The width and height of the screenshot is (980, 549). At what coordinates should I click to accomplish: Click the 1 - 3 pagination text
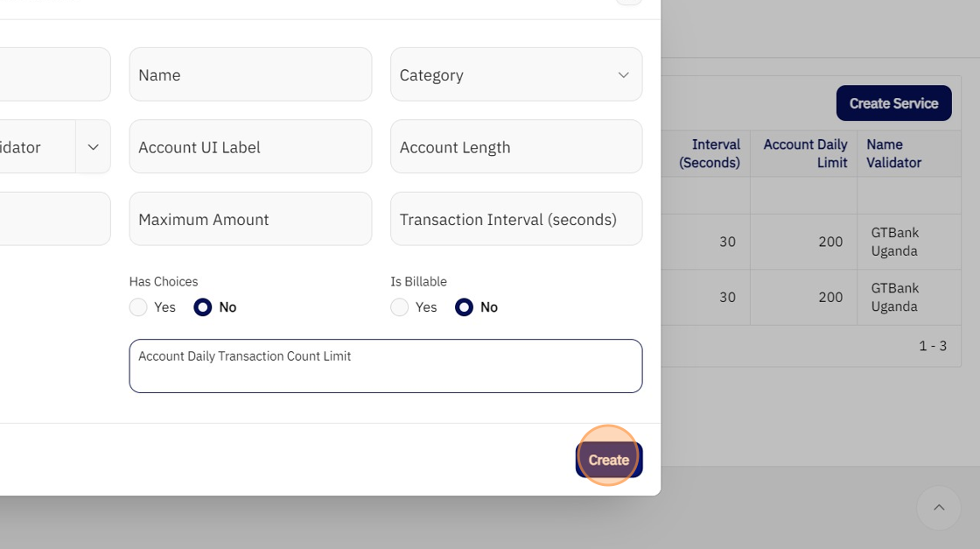click(932, 346)
